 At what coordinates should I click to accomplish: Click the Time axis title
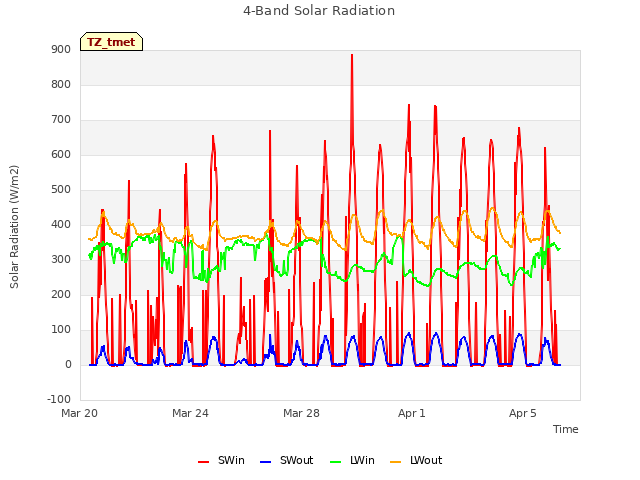tap(565, 429)
